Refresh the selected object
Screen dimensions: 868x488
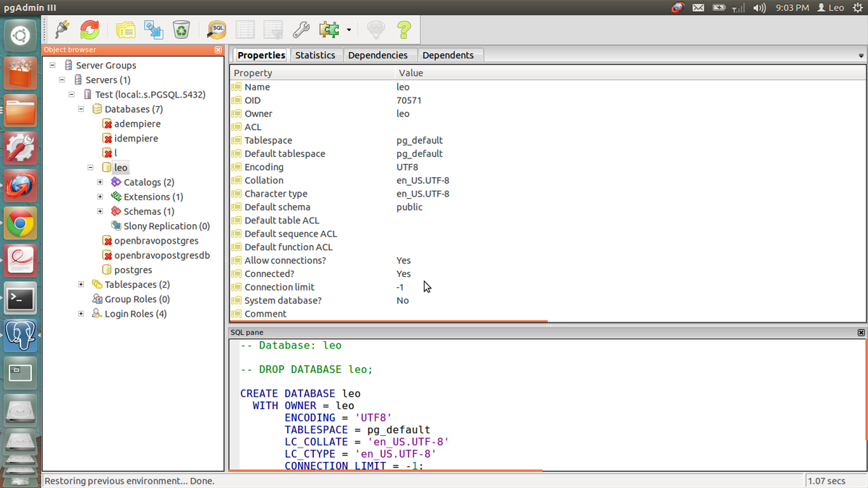[x=90, y=30]
